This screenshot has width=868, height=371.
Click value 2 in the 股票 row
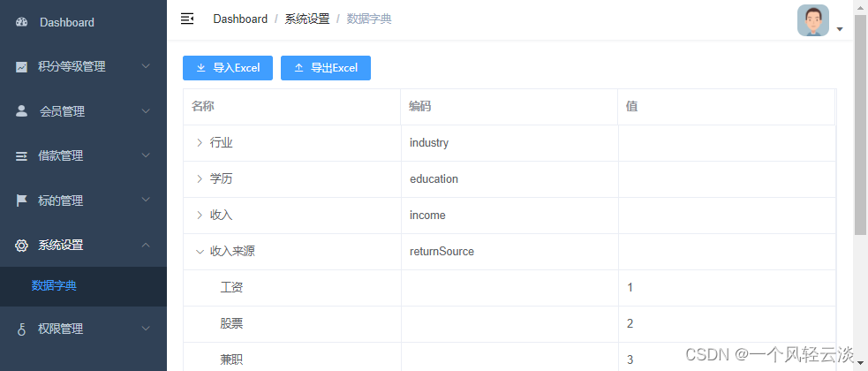[x=630, y=324]
